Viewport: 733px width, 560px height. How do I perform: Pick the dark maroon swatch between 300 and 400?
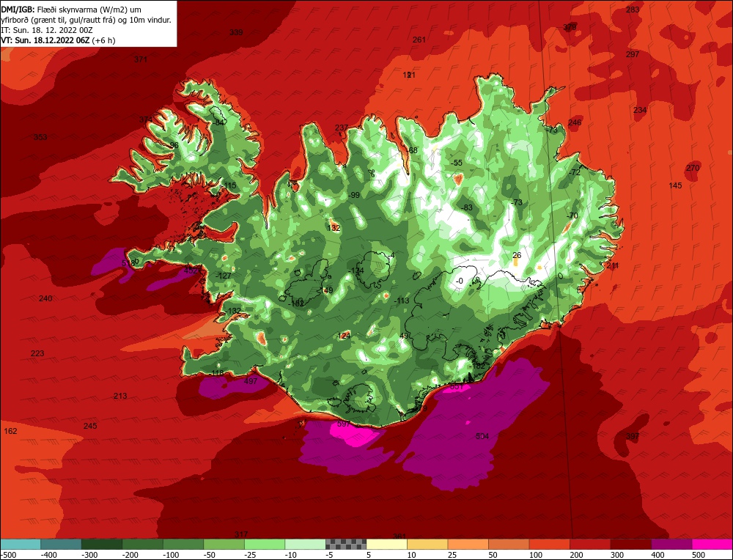[x=630, y=544]
